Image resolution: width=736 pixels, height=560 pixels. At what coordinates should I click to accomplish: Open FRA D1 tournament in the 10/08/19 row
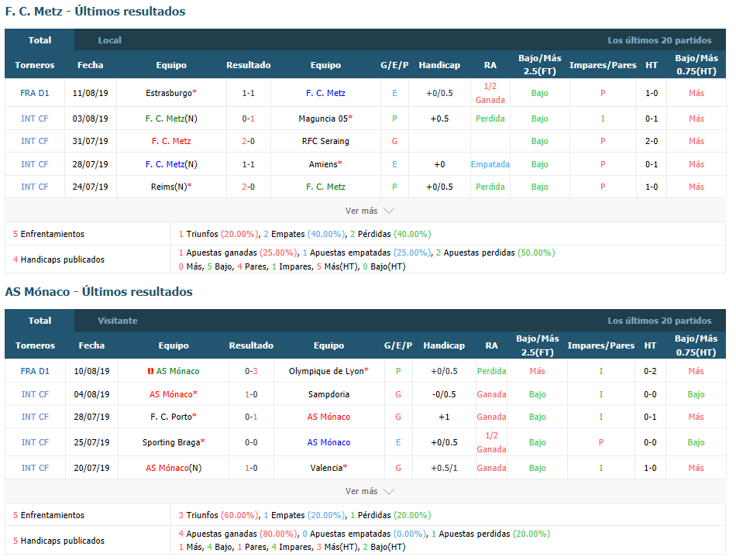(35, 371)
